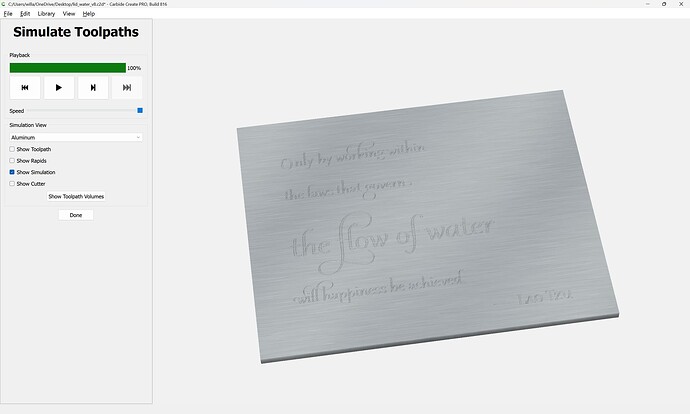
Task: Open the Aluminum material dropdown
Action: [76, 137]
